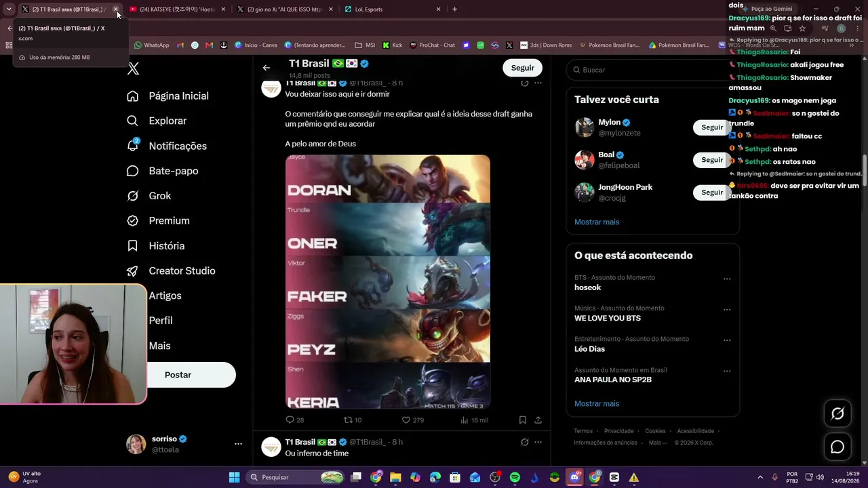This screenshot has width=868, height=488.
Task: Repost the draft tweet (10 reposts)
Action: pyautogui.click(x=353, y=420)
